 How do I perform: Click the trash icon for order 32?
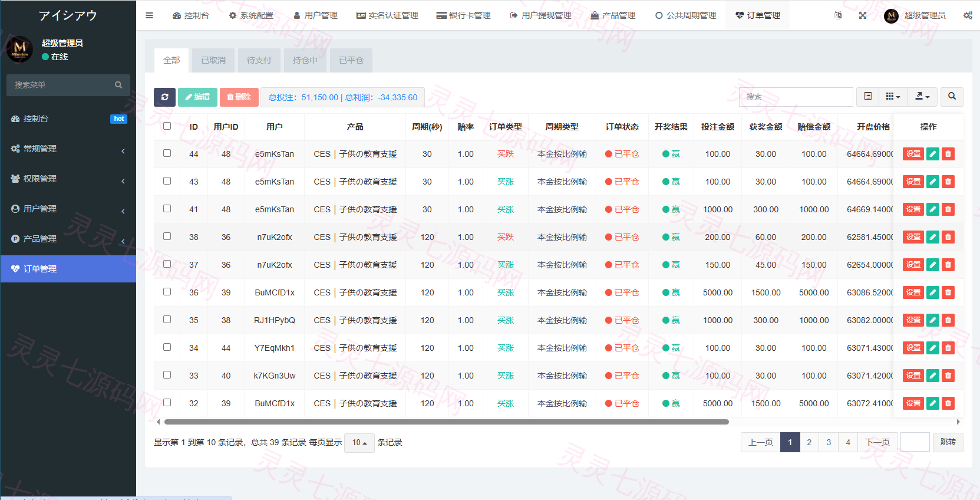[948, 403]
